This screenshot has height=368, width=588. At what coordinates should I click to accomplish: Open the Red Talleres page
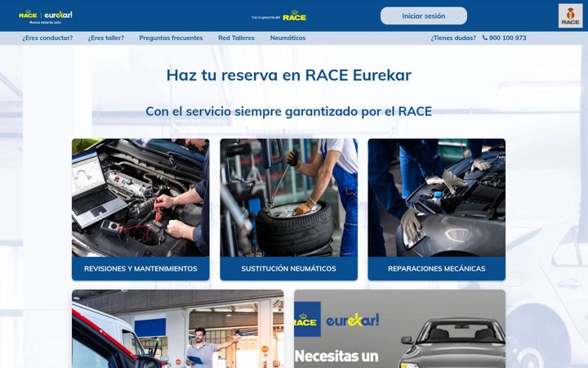tap(236, 38)
